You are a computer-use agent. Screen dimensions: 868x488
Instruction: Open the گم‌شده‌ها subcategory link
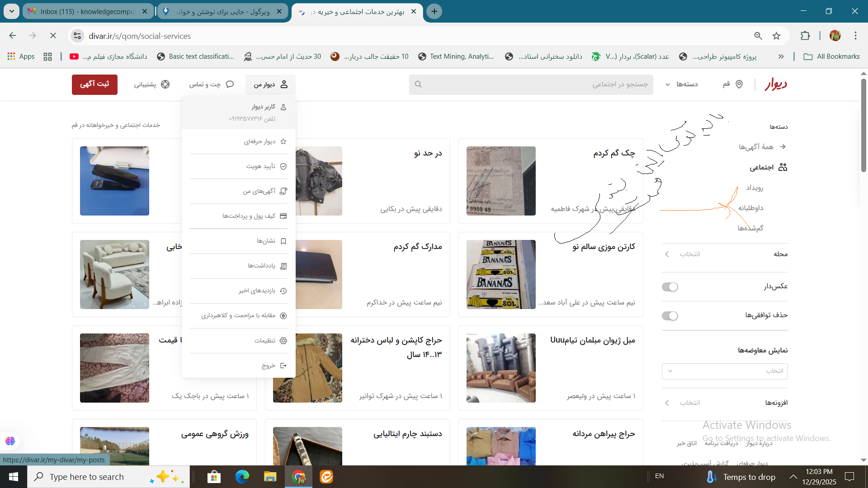click(x=750, y=228)
